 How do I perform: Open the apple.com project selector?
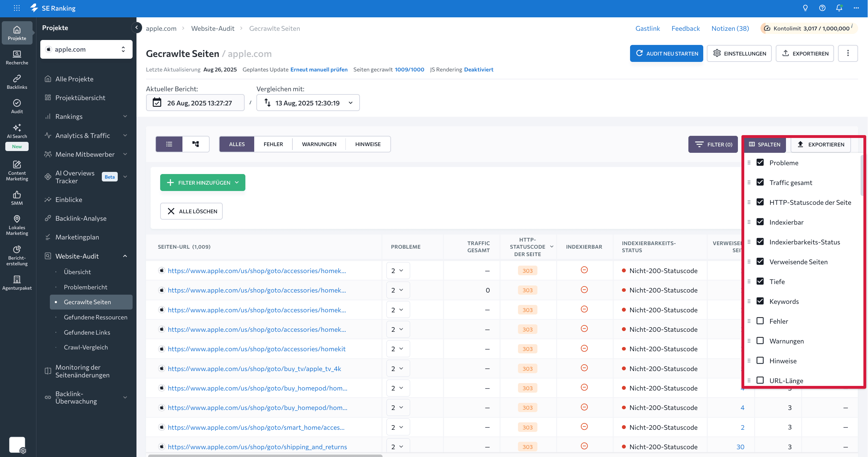tap(86, 49)
